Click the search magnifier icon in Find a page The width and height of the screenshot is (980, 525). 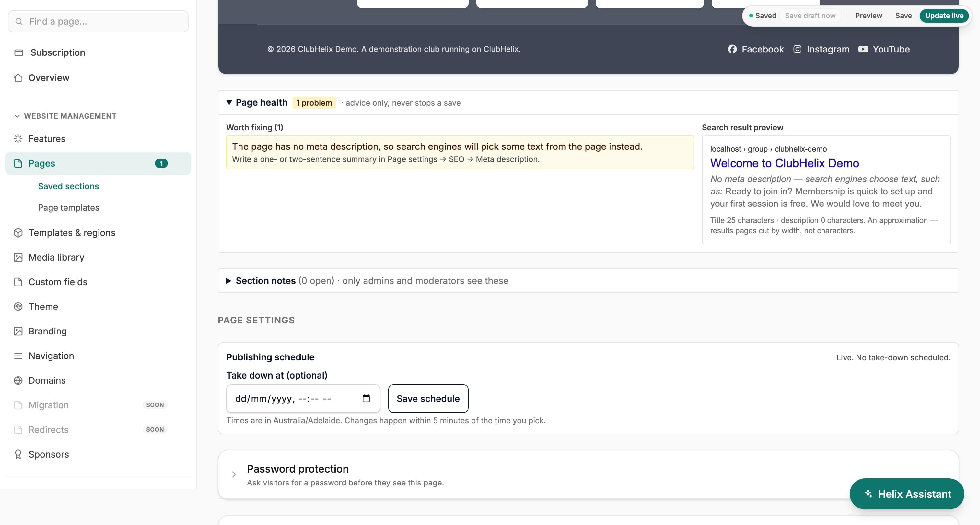pyautogui.click(x=19, y=21)
